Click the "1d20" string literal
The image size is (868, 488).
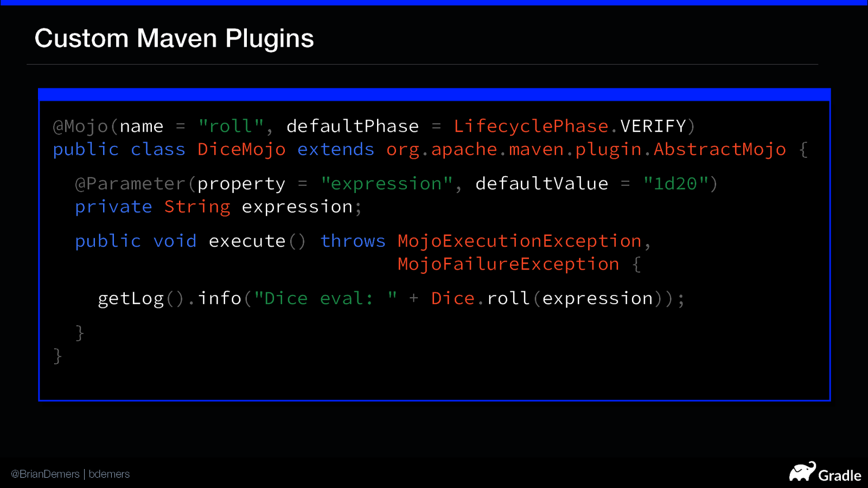(676, 184)
